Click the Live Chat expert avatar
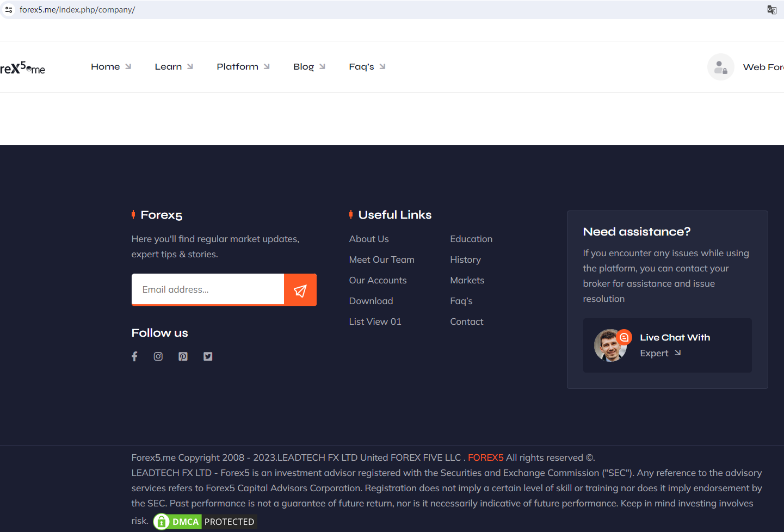Screen dimensions: 784x532 click(610, 345)
